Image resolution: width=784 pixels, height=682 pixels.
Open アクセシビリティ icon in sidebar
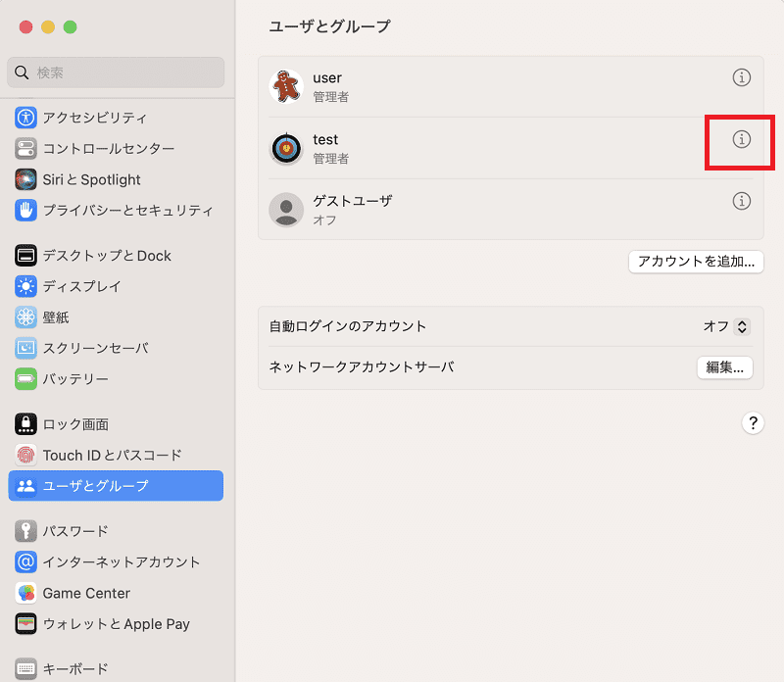(x=25, y=118)
